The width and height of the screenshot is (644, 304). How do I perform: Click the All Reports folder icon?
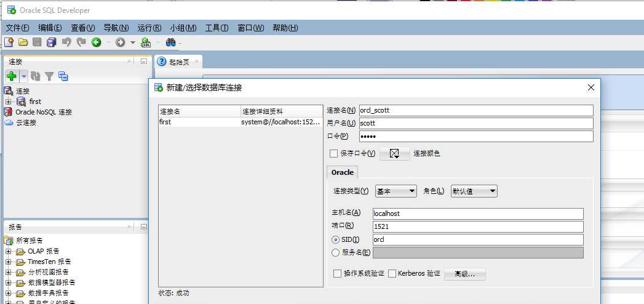pyautogui.click(x=9, y=241)
